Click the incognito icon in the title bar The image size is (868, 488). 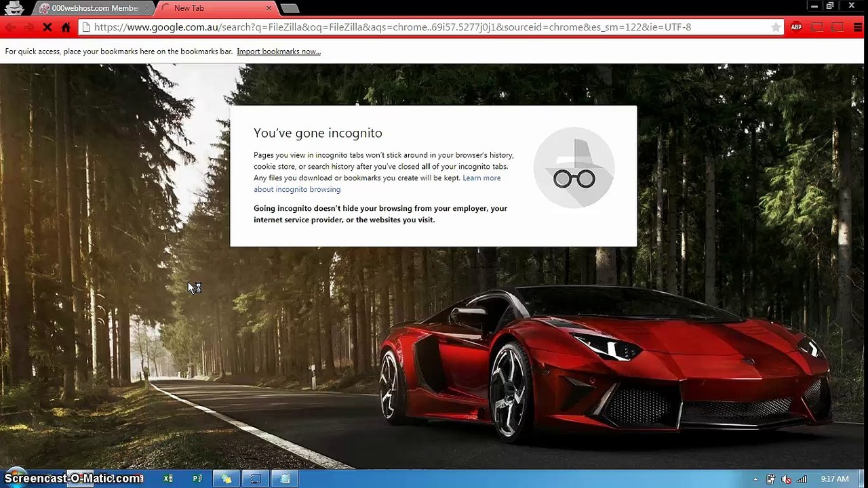(14, 8)
